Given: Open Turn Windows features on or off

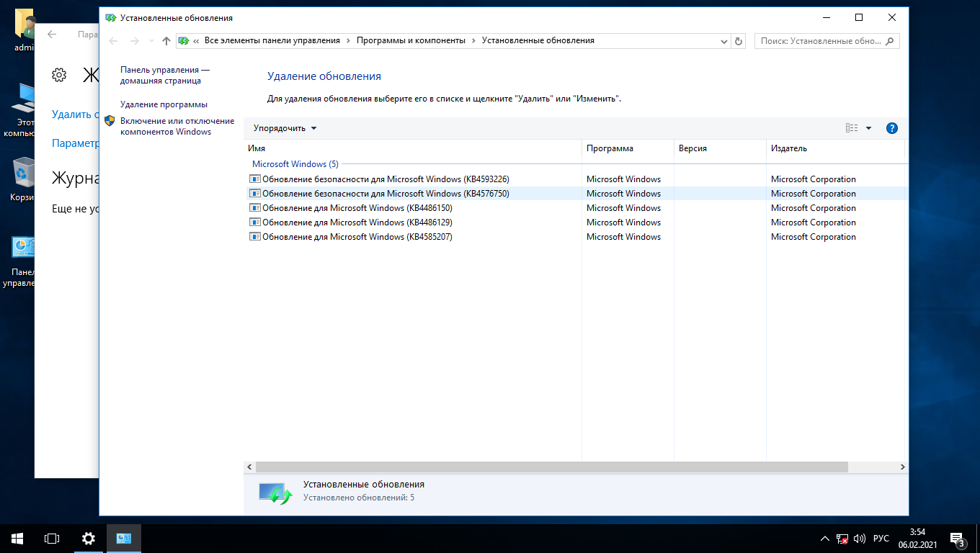Looking at the screenshot, I should (177, 127).
